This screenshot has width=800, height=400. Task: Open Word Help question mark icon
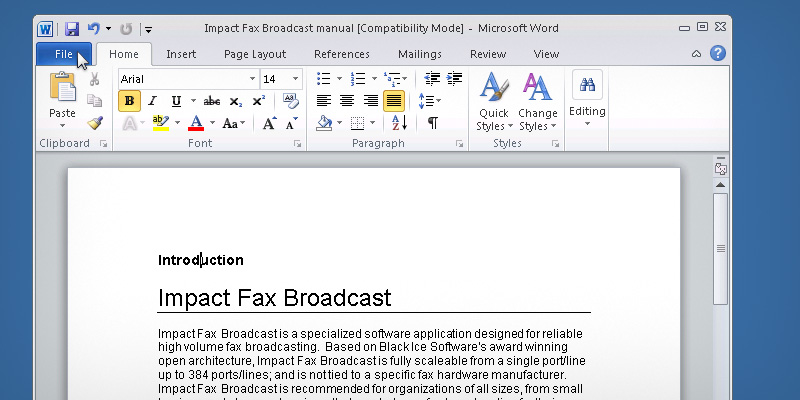(x=717, y=54)
